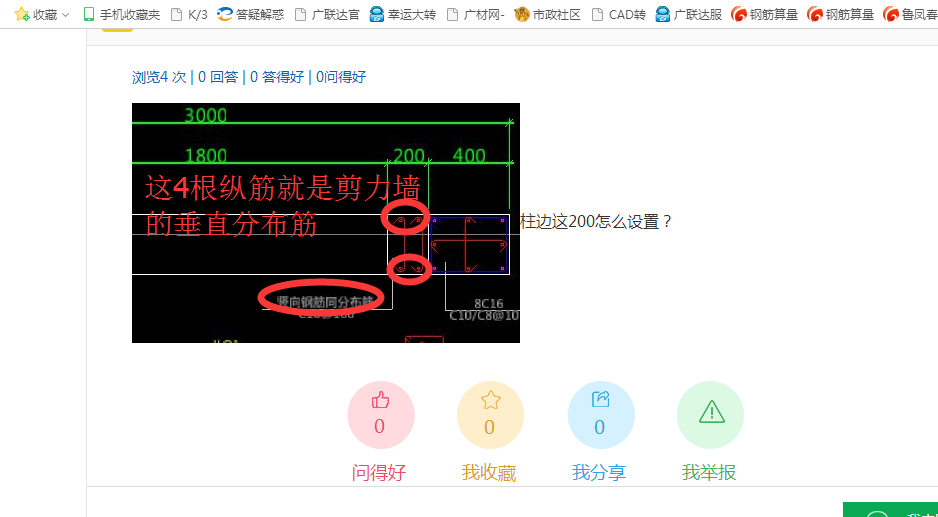The image size is (938, 517).
Task: Click the 我收藏 label
Action: coord(489,473)
